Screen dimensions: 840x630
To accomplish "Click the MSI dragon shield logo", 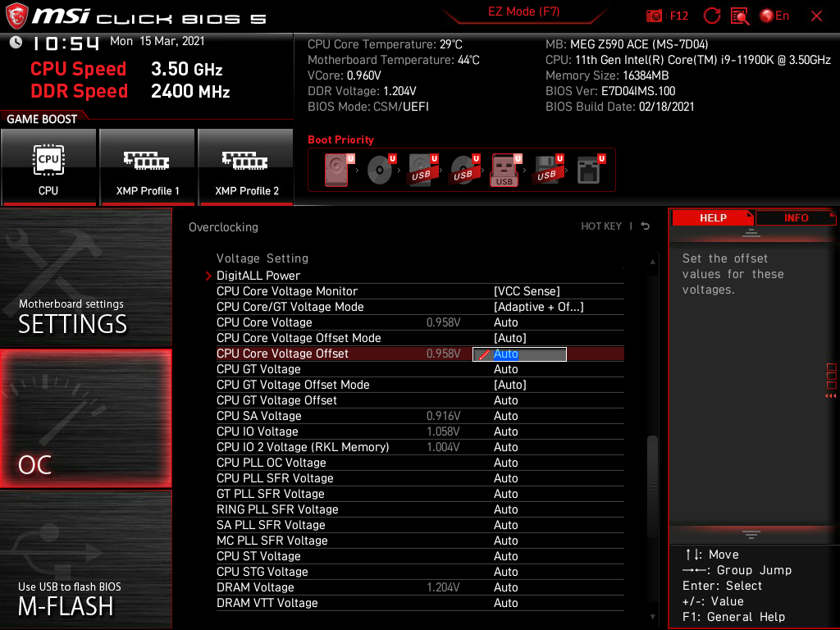I will click(16, 16).
